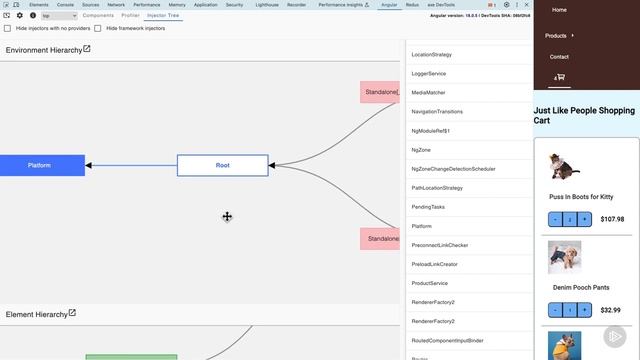Screen dimensions: 640x360
Task: Open the Redux tab
Action: 412,5
